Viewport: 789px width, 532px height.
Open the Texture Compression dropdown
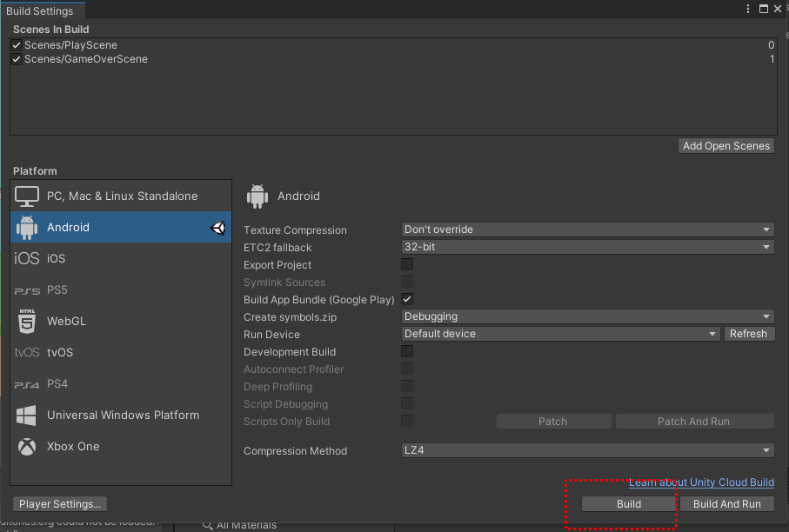pos(587,229)
